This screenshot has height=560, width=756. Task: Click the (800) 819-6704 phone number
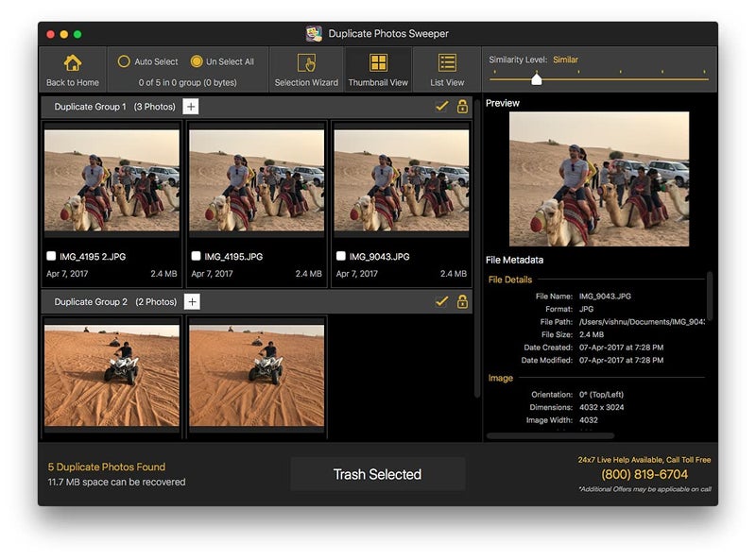coord(644,474)
